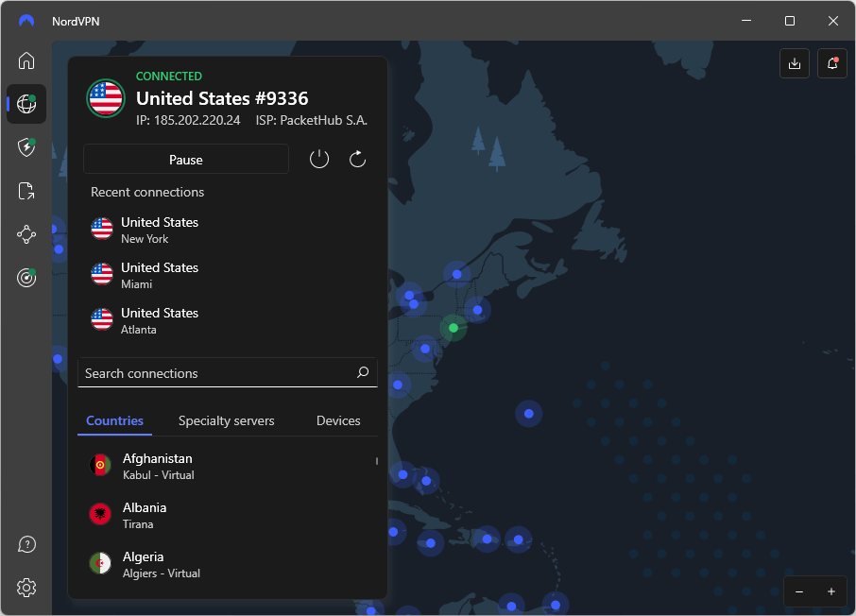Image resolution: width=856 pixels, height=616 pixels.
Task: Connect to recent United States Atlanta
Action: click(228, 320)
